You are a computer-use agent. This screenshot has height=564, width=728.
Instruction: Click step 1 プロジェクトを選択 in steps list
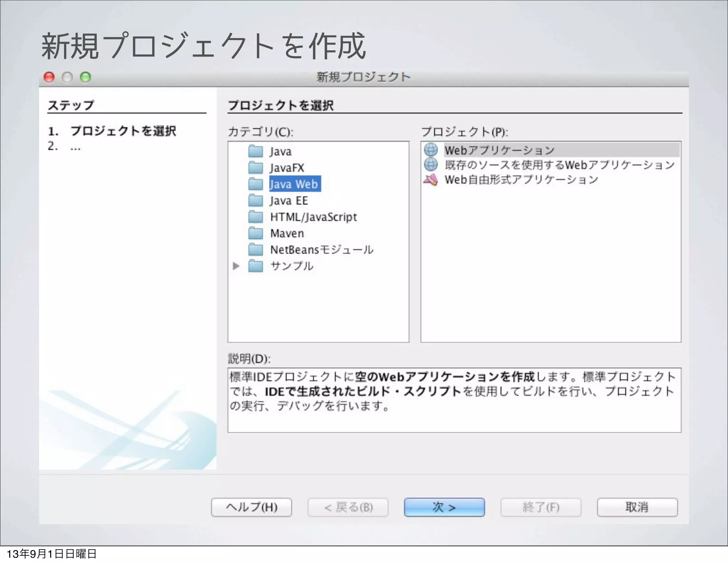tap(123, 131)
